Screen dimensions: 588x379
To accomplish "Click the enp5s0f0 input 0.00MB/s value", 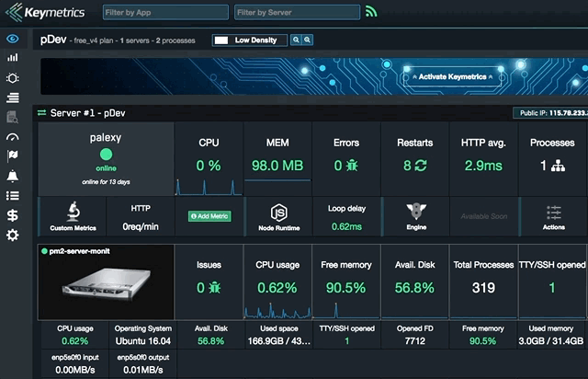I will click(x=75, y=370).
